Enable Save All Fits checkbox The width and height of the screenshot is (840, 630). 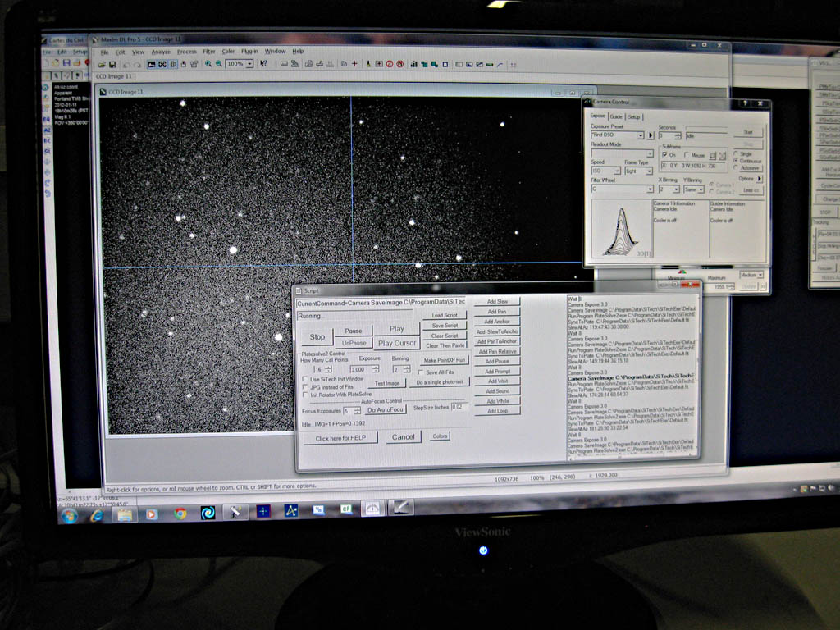coord(421,372)
